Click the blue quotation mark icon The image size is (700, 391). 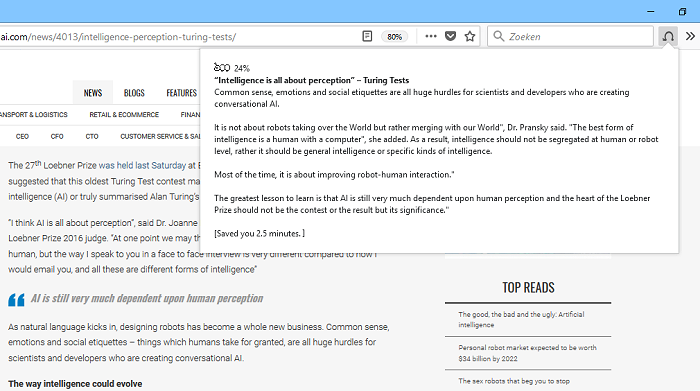pos(17,299)
